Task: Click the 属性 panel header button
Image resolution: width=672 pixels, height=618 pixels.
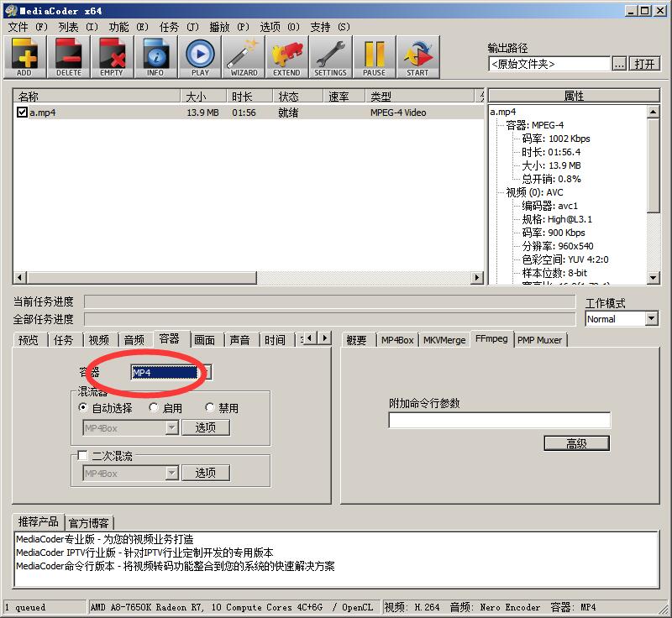Action: pos(574,96)
